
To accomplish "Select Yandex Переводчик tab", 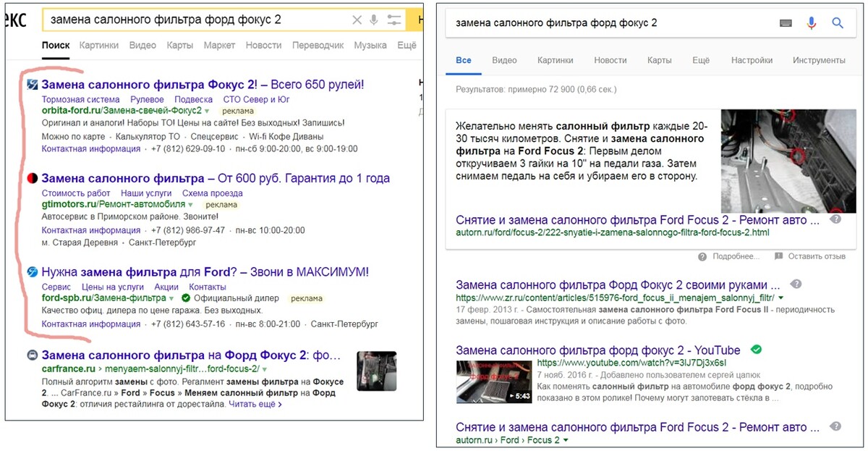I will 318,45.
